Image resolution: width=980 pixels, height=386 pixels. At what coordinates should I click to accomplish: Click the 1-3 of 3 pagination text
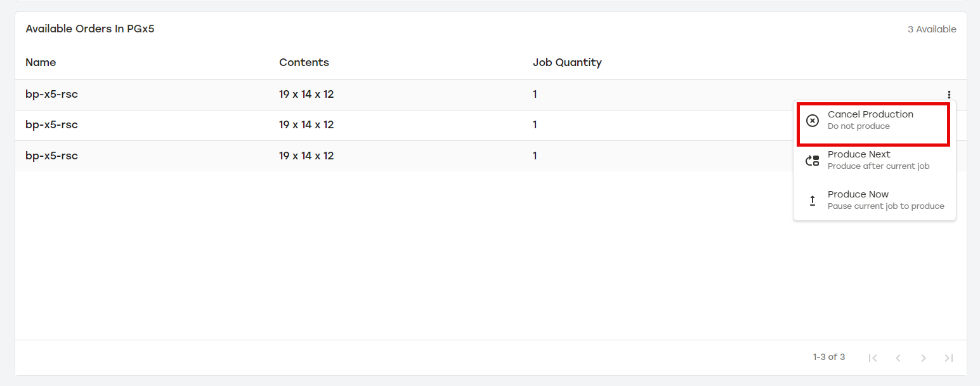click(x=829, y=357)
